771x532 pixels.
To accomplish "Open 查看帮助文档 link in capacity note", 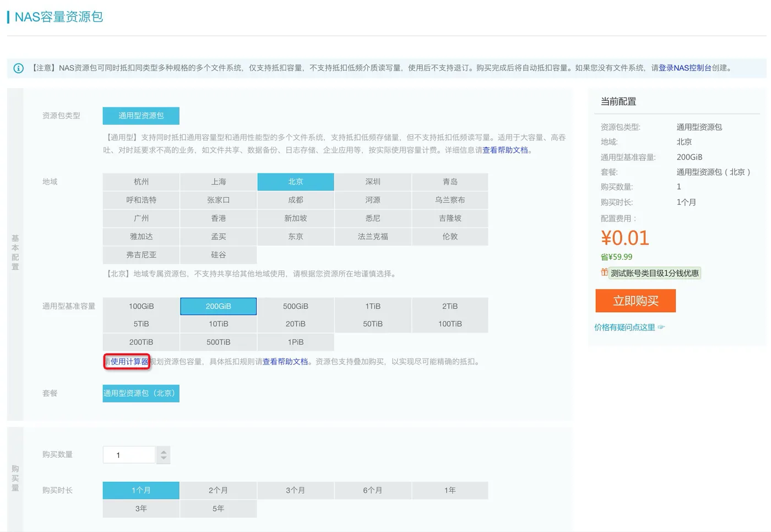I will [285, 362].
